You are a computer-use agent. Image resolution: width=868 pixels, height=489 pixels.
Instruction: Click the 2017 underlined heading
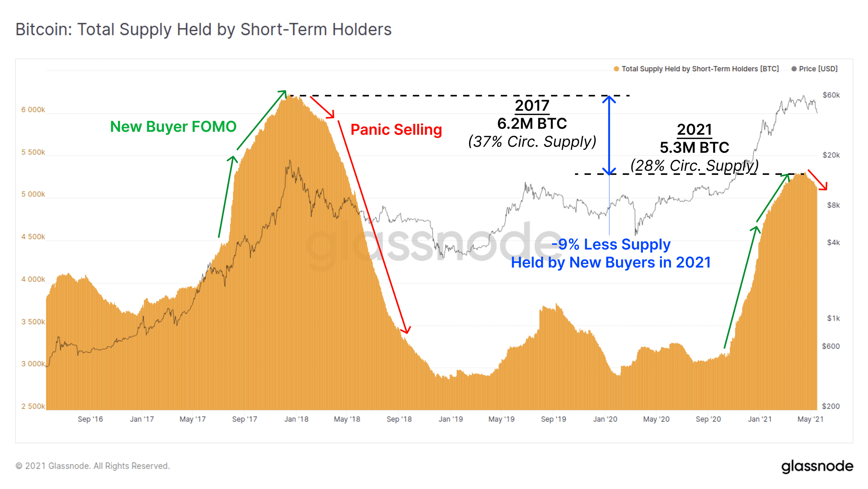point(532,106)
